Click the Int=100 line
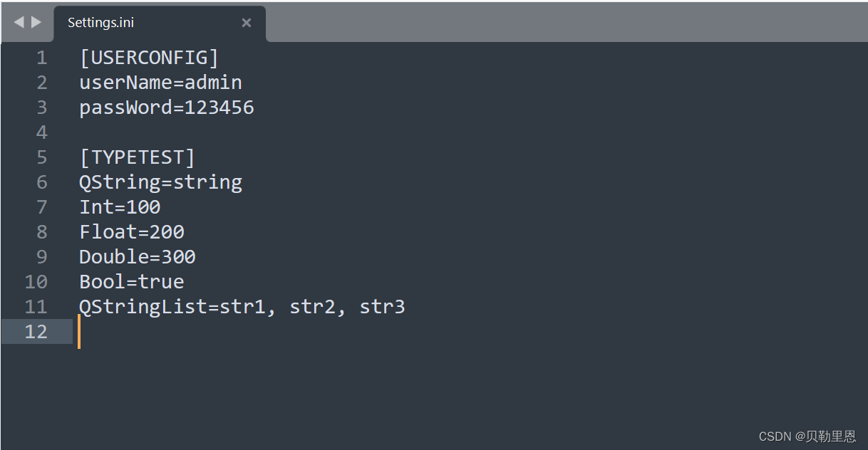The width and height of the screenshot is (868, 450). (120, 206)
